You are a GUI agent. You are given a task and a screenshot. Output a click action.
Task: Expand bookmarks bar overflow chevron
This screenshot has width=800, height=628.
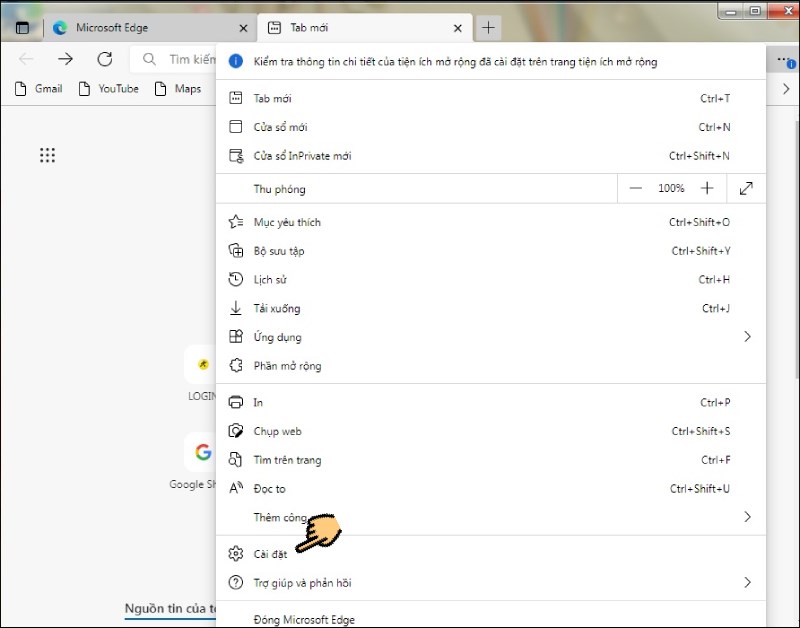[x=786, y=89]
